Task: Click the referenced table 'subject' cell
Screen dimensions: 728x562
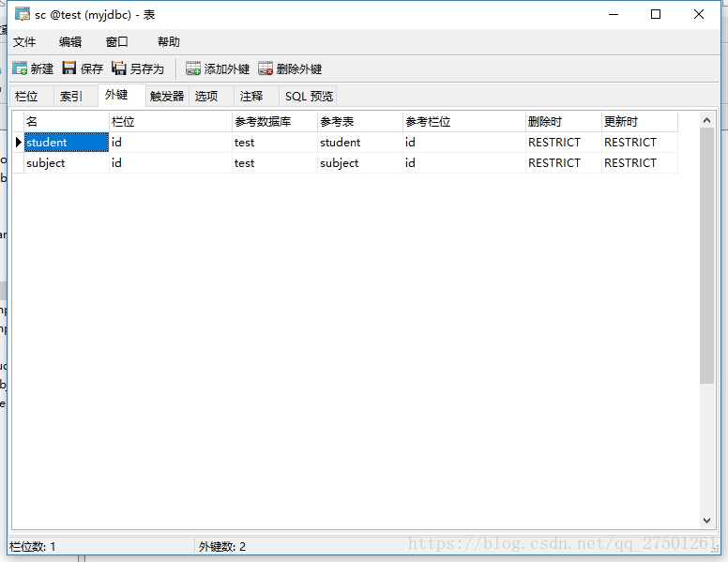Action: (x=360, y=163)
